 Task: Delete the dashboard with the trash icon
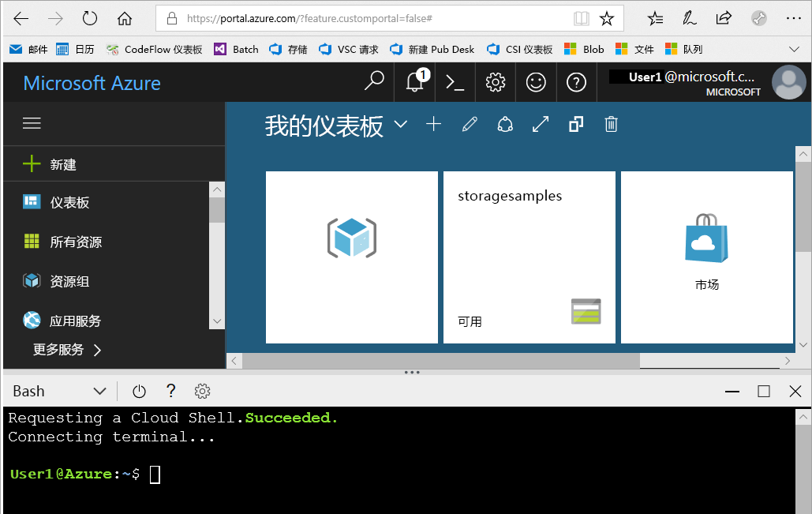pyautogui.click(x=610, y=124)
